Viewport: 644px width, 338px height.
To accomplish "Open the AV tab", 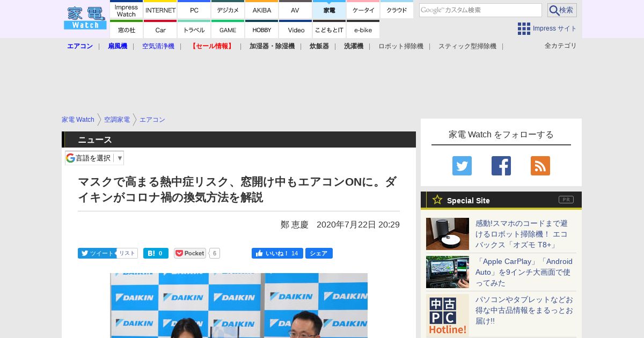I will point(295,10).
